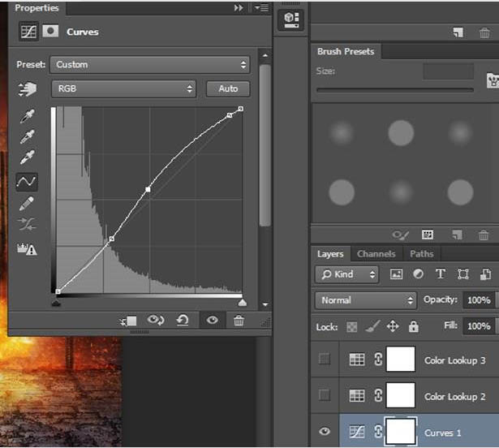
Task: Click the white input slider below curve
Action: coord(242,303)
